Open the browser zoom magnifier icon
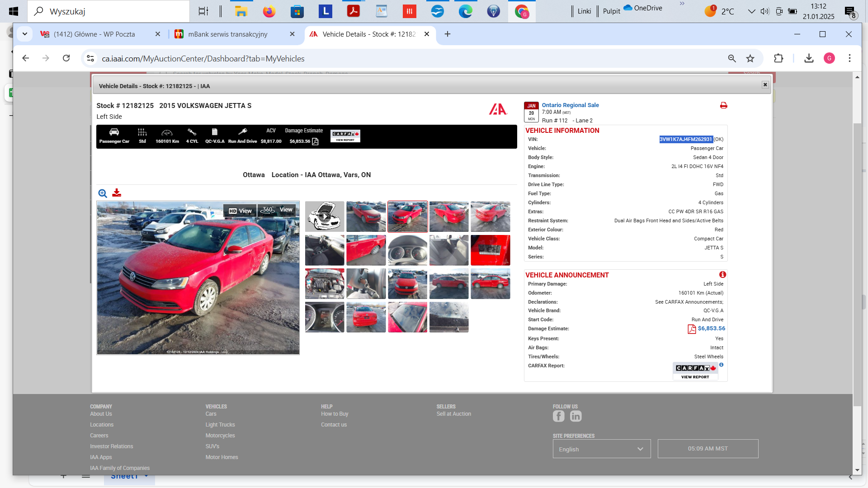The width and height of the screenshot is (868, 488). (732, 58)
